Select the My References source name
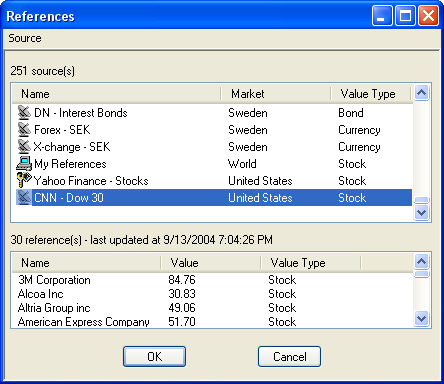 coord(70,164)
